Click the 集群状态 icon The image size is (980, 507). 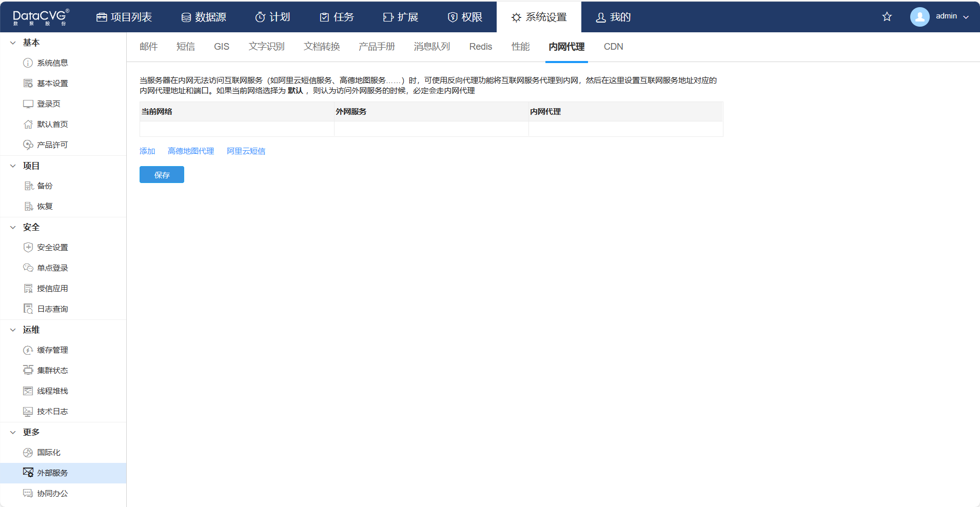pyautogui.click(x=28, y=370)
